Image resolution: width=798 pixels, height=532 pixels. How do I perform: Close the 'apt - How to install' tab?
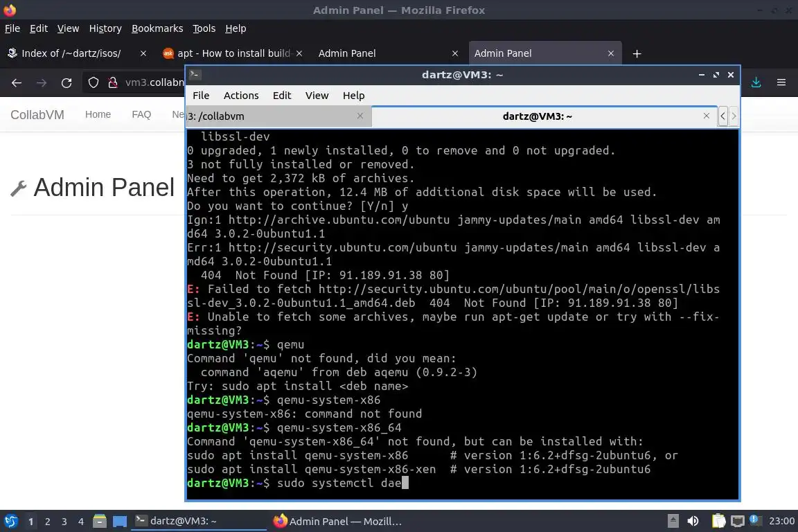pyautogui.click(x=299, y=53)
